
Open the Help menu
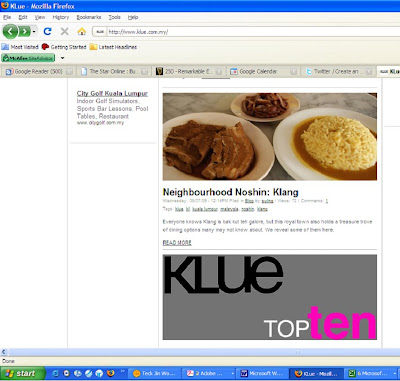(x=133, y=17)
